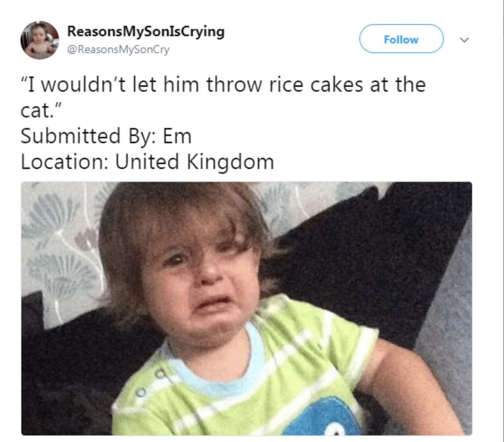Select the "Submitted By: Em" line
The width and height of the screenshot is (504, 442).
[x=106, y=136]
